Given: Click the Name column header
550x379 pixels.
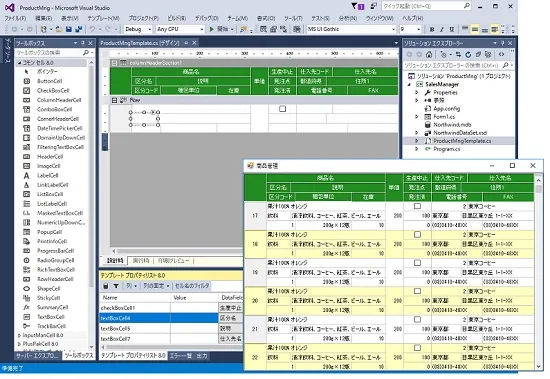Looking at the screenshot, I should 135,298.
